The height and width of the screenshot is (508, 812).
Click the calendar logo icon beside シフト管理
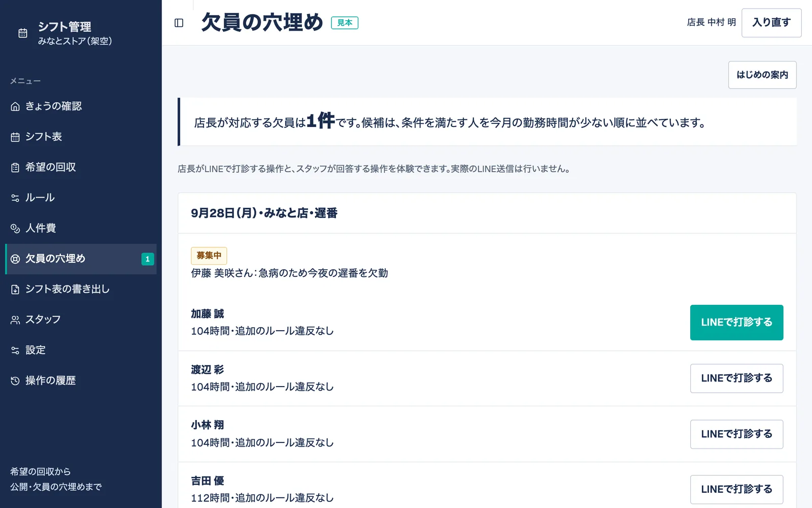tap(23, 33)
